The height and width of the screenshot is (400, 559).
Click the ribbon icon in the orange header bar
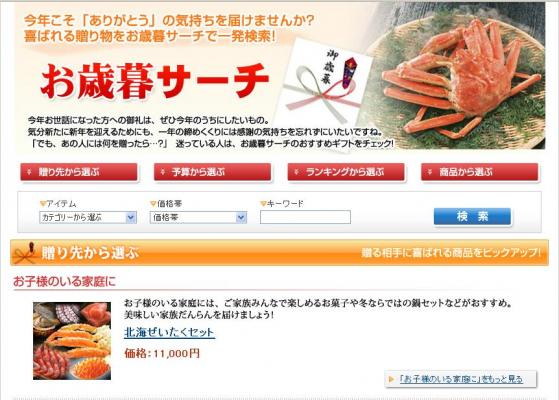[x=25, y=252]
